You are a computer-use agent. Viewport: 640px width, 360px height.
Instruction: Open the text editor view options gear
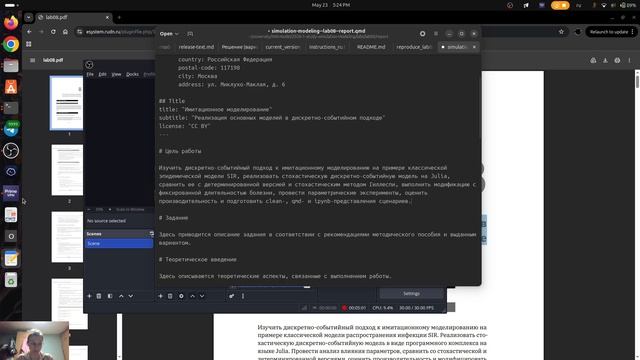tap(422, 34)
